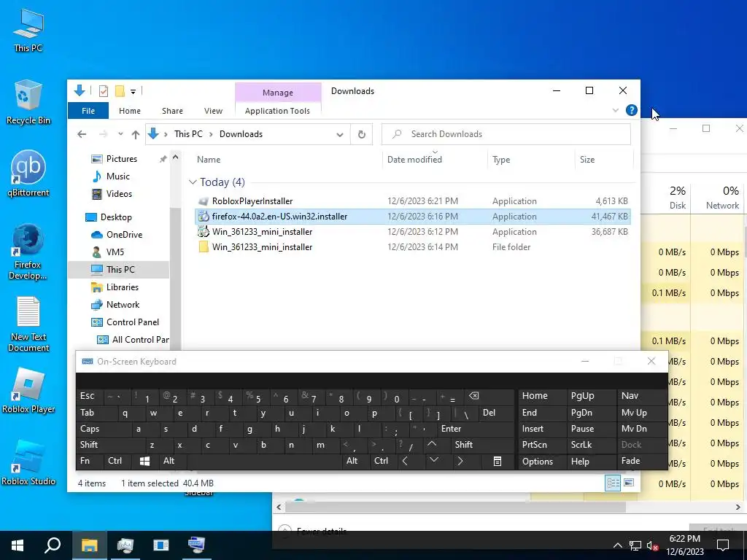Switch to the Home ribbon tab
Viewport: 747px width, 560px height.
tap(130, 111)
